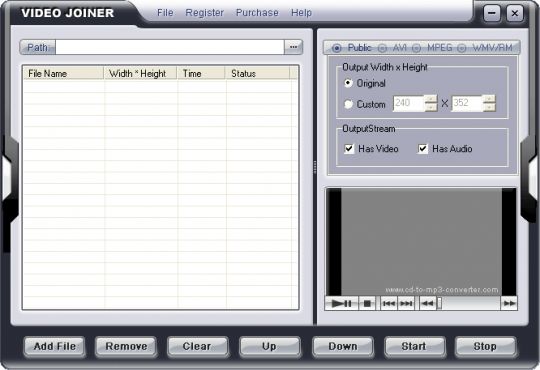Click into the output Path text field
The width and height of the screenshot is (540, 370).
click(x=169, y=47)
